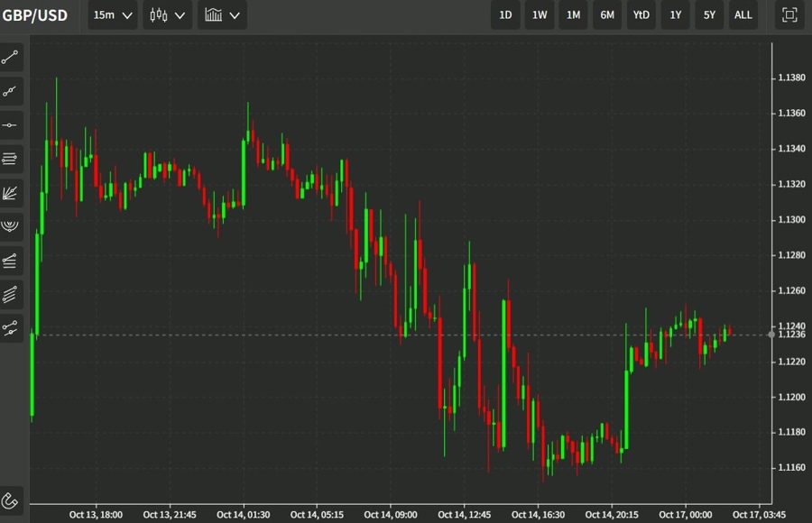Click the 1.1160 price axis label
Screen dimensions: 812x523
tap(792, 467)
